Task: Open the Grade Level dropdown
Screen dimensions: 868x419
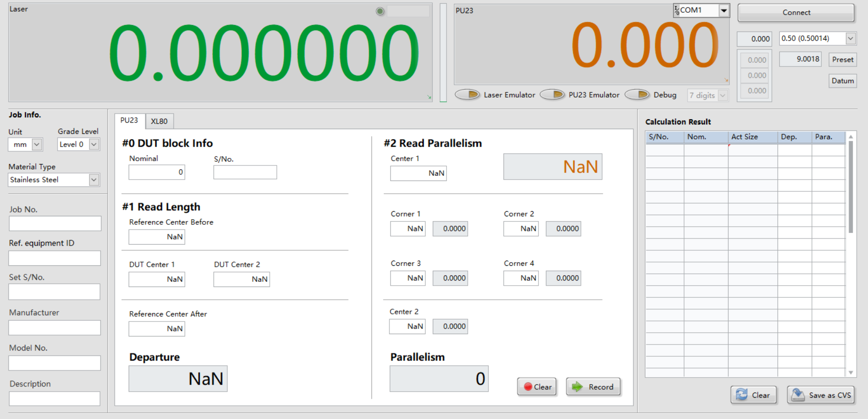Action: (x=94, y=144)
